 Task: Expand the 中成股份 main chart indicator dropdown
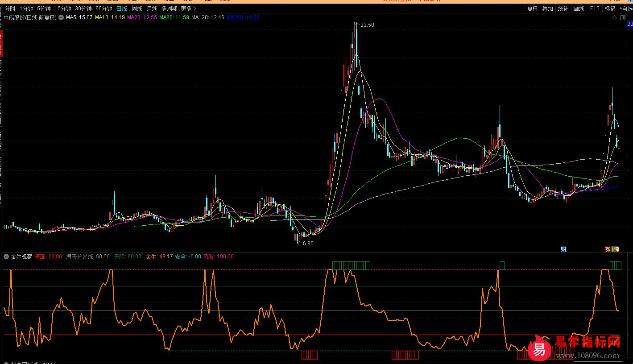[x=61, y=17]
